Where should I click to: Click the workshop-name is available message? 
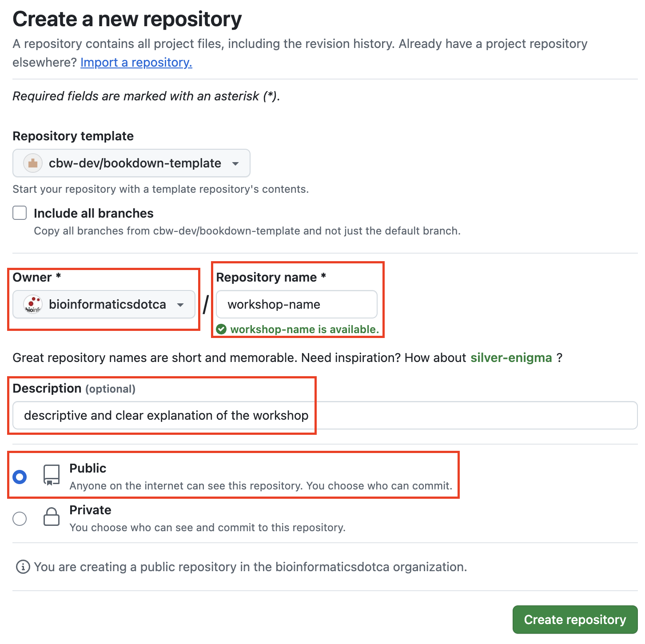click(304, 329)
